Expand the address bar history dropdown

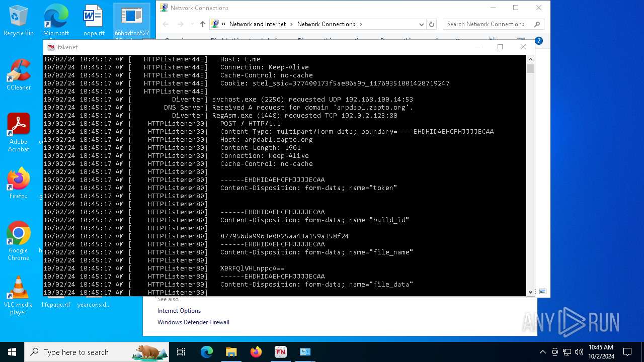point(421,24)
